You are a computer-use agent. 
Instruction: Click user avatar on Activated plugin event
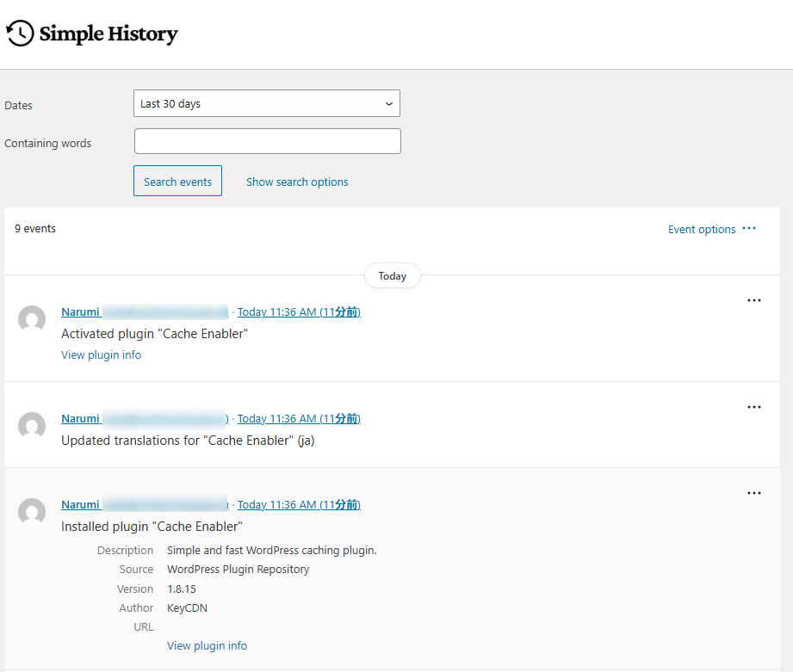[32, 319]
